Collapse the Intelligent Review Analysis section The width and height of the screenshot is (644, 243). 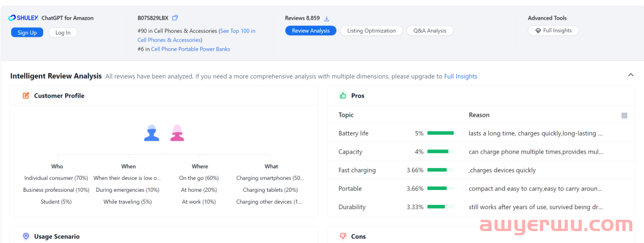tap(630, 74)
